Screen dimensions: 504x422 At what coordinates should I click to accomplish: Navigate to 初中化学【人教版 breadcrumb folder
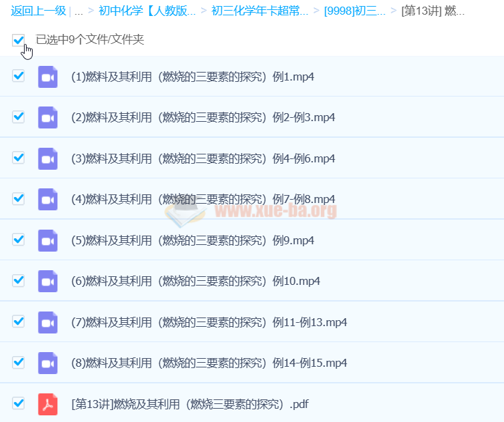click(147, 11)
